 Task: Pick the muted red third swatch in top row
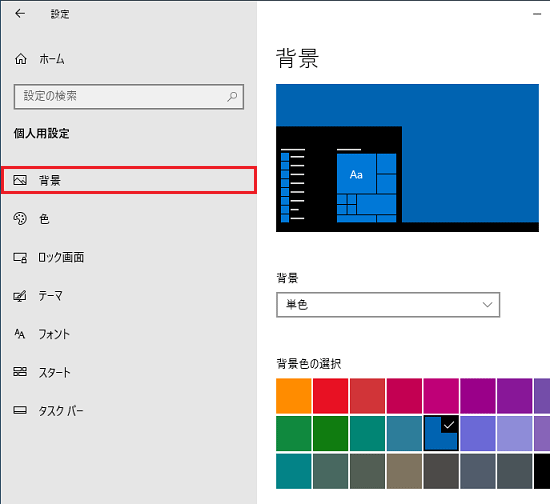pyautogui.click(x=367, y=396)
